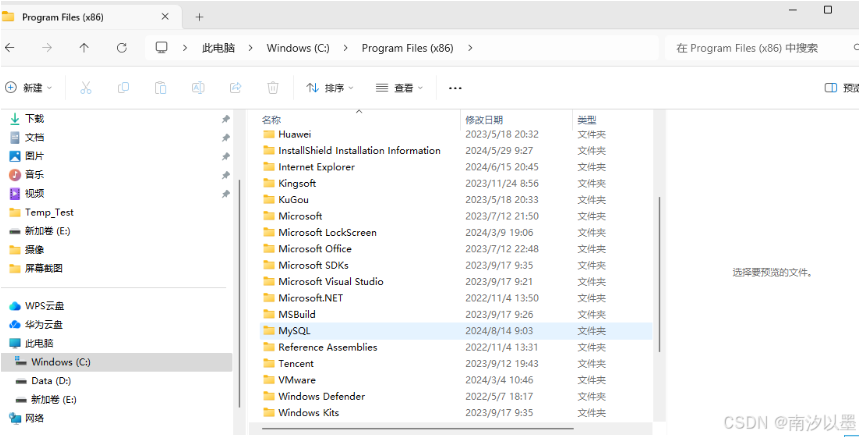The height and width of the screenshot is (437, 859).
Task: Select Data (D:) drive in sidebar
Action: 48,381
